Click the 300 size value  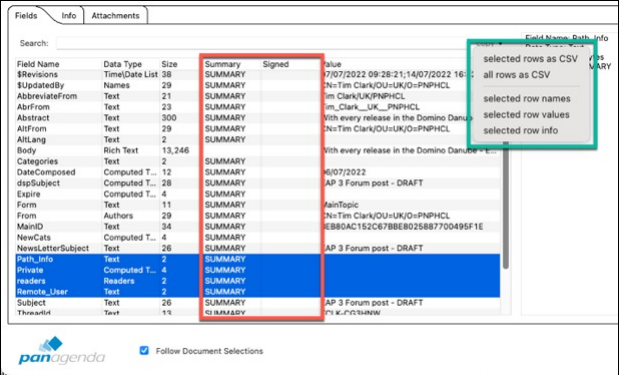pos(169,118)
